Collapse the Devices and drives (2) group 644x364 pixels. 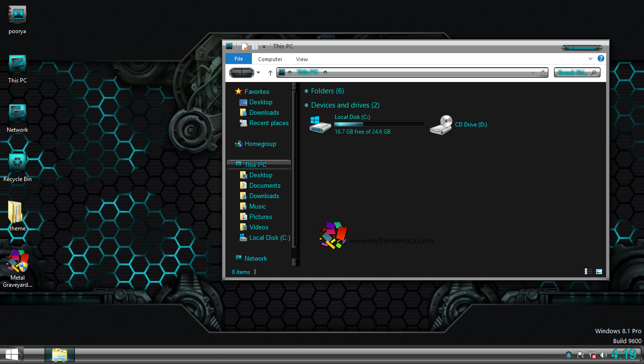tap(306, 105)
